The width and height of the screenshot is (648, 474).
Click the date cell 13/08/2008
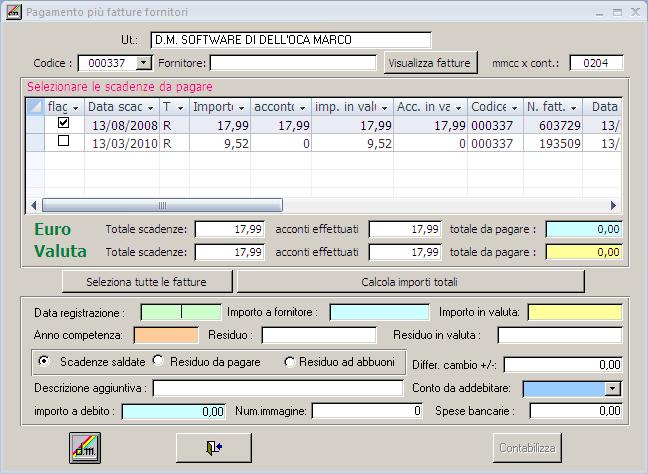click(x=122, y=125)
